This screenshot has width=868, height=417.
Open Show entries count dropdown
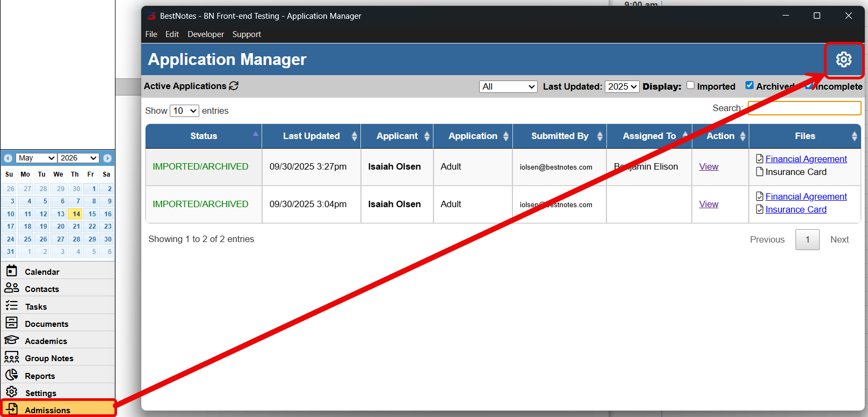coord(184,111)
